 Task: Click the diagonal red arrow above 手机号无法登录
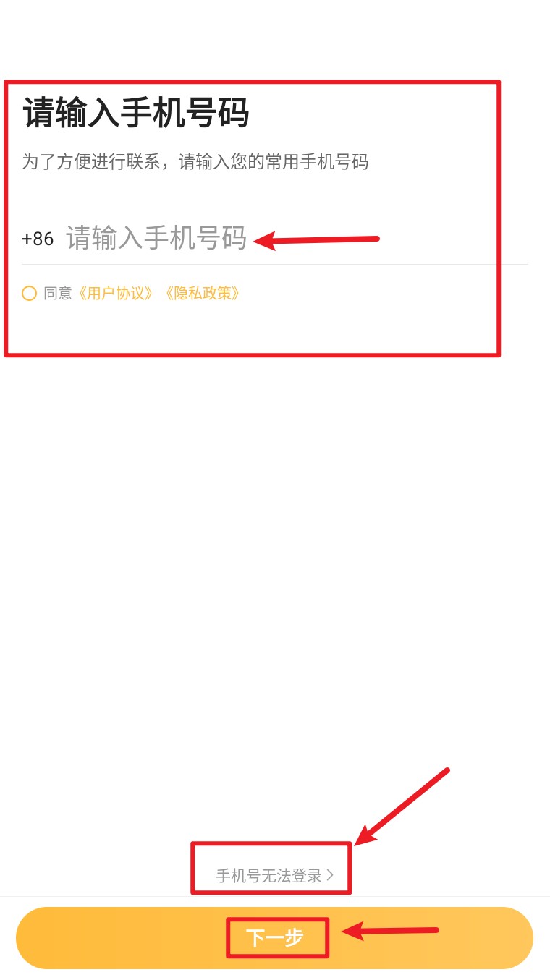click(402, 806)
